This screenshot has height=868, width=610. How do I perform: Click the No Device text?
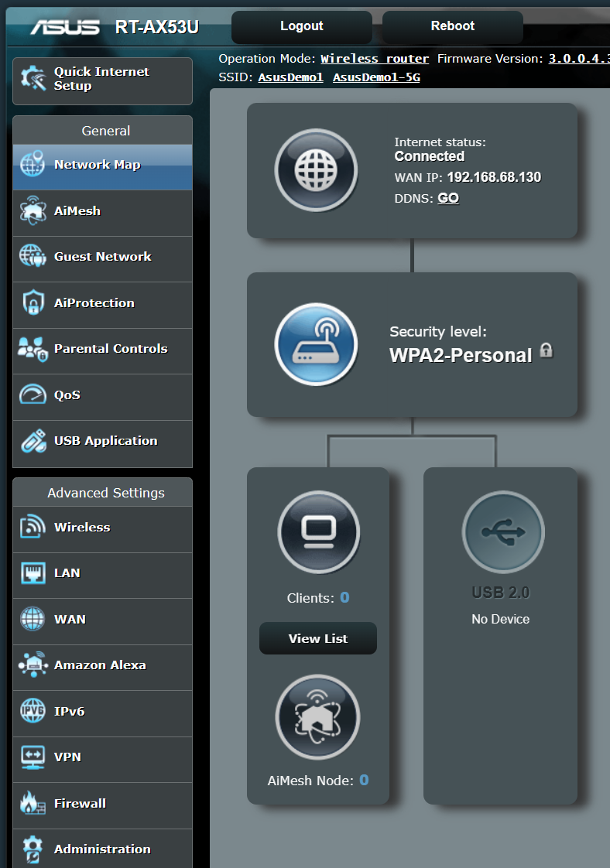coord(500,620)
